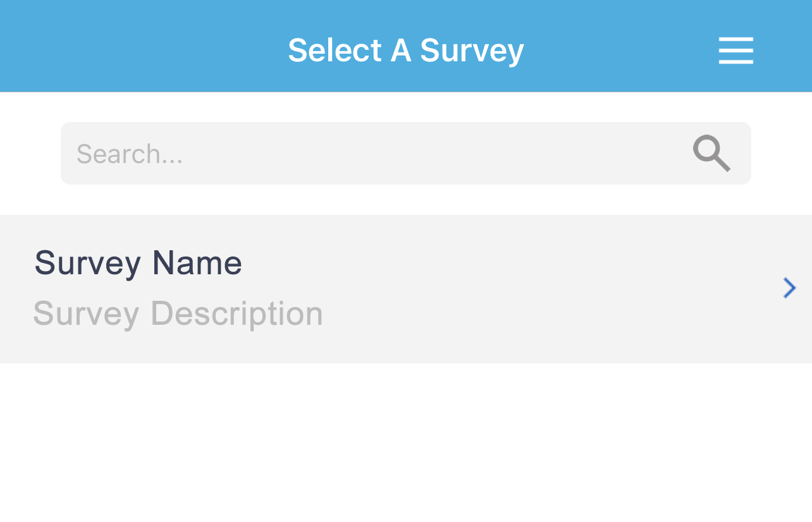Image resolution: width=812 pixels, height=522 pixels.
Task: Click the Select A Survey header title
Action: tap(406, 50)
